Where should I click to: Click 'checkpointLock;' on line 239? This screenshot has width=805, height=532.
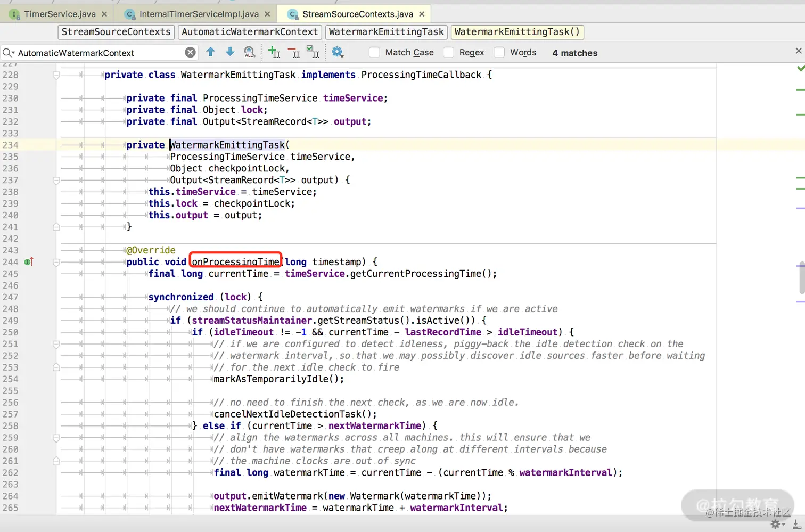[254, 203]
